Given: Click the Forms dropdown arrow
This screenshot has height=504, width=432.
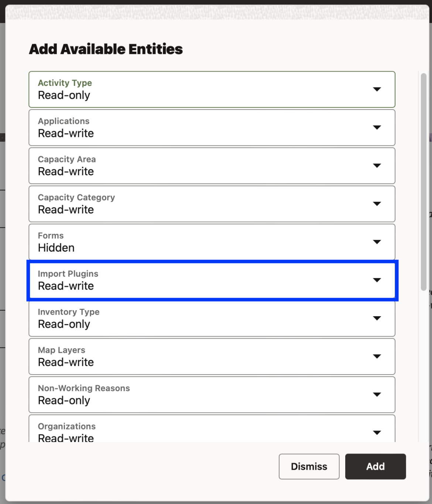Looking at the screenshot, I should [377, 242].
